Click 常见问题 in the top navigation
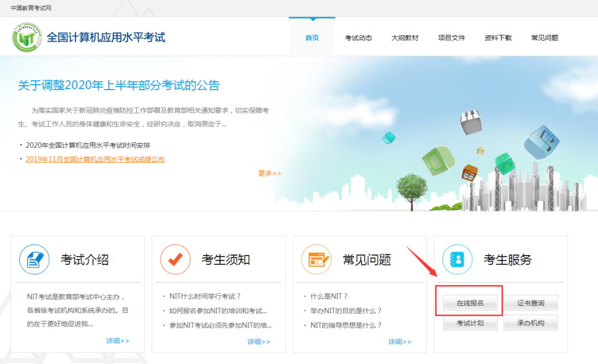This screenshot has height=364, width=598. coord(544,38)
